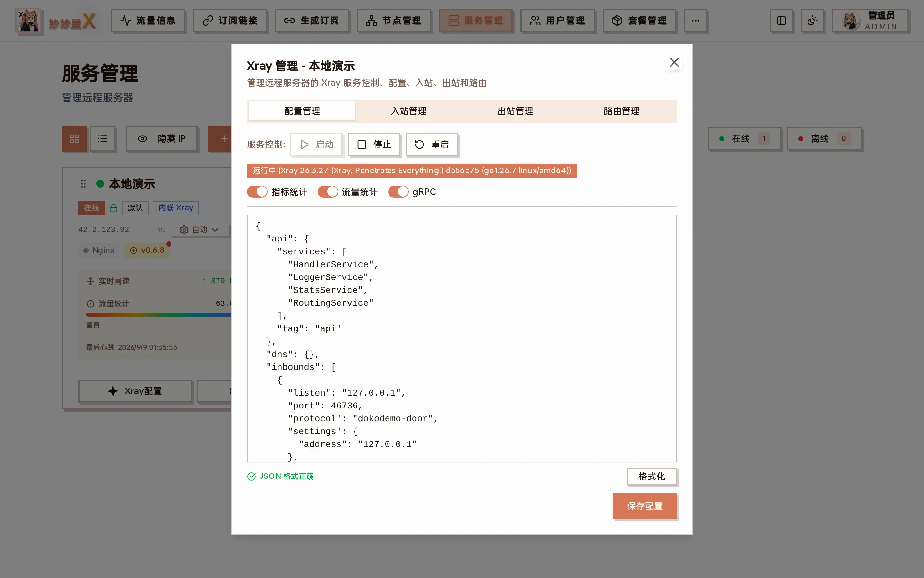Toggle the 指标统计 switch
This screenshot has width=924, height=578.
point(257,192)
